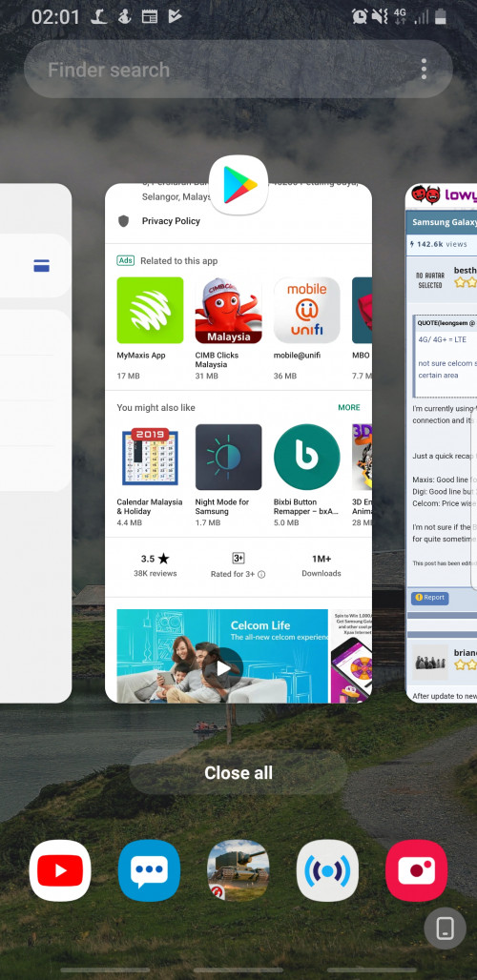Viewport: 477px width, 980px height.
Task: Play the Celcom Life promo video
Action: click(222, 667)
